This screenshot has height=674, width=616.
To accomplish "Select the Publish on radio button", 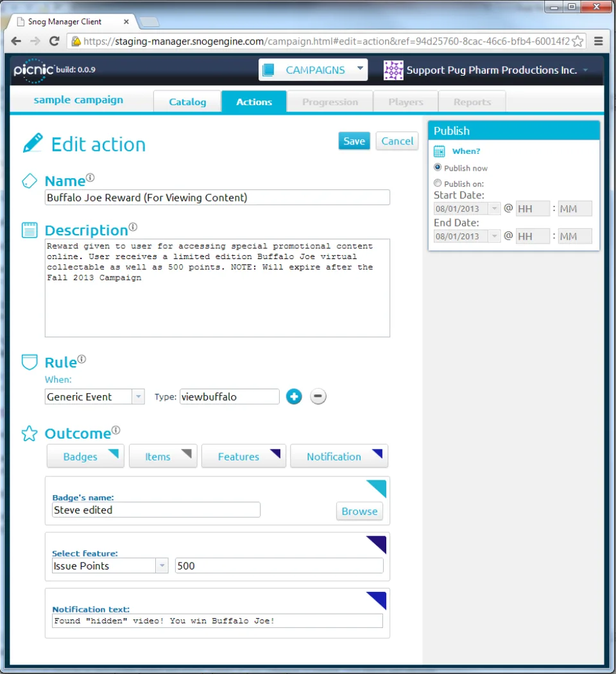I will click(438, 183).
